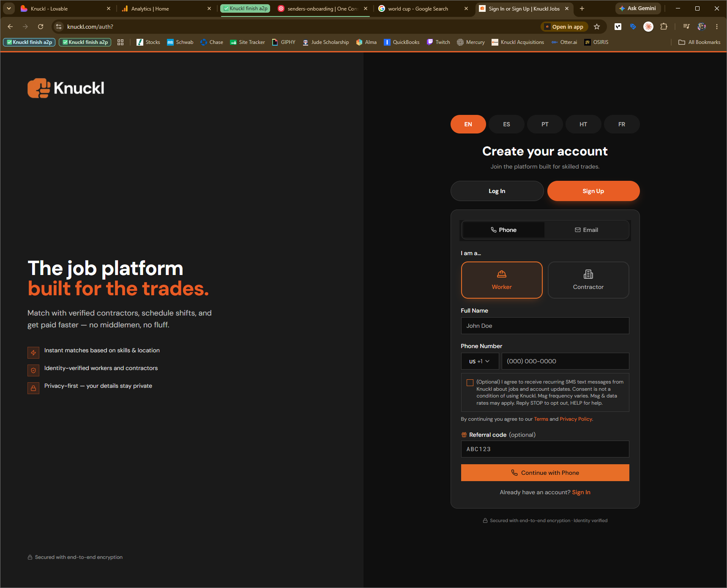
Task: Open the Chase bookmark
Action: pyautogui.click(x=212, y=42)
